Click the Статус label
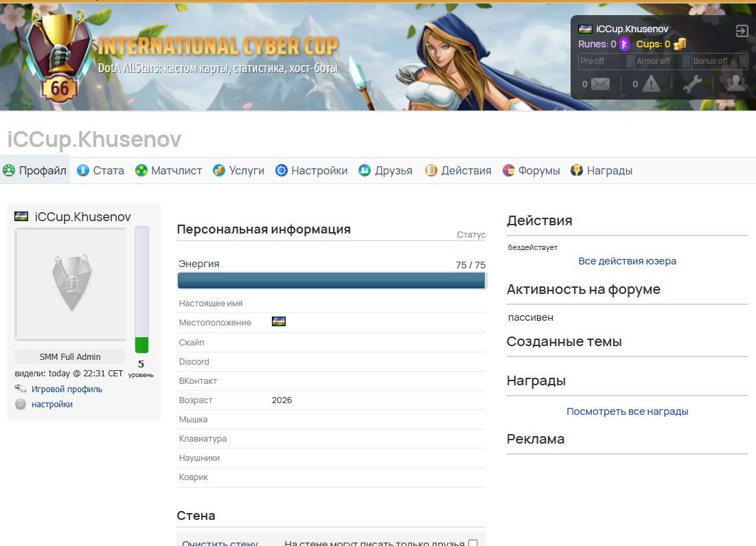The width and height of the screenshot is (756, 546). pyautogui.click(x=471, y=234)
